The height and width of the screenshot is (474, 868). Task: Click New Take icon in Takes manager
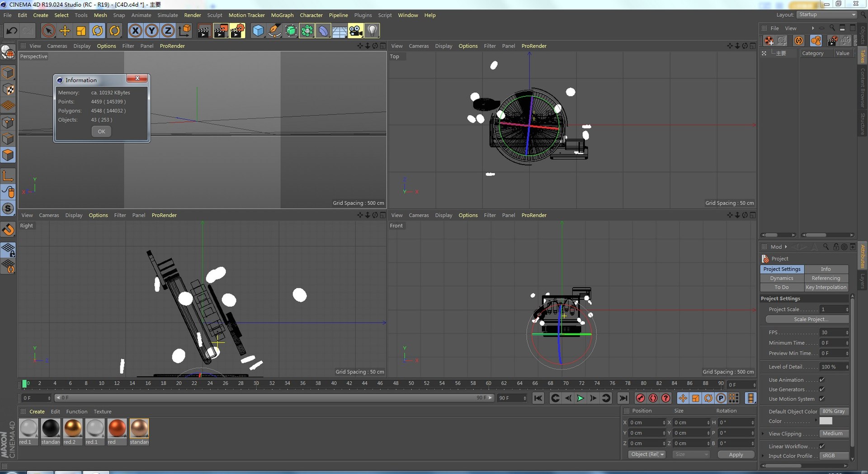click(769, 41)
